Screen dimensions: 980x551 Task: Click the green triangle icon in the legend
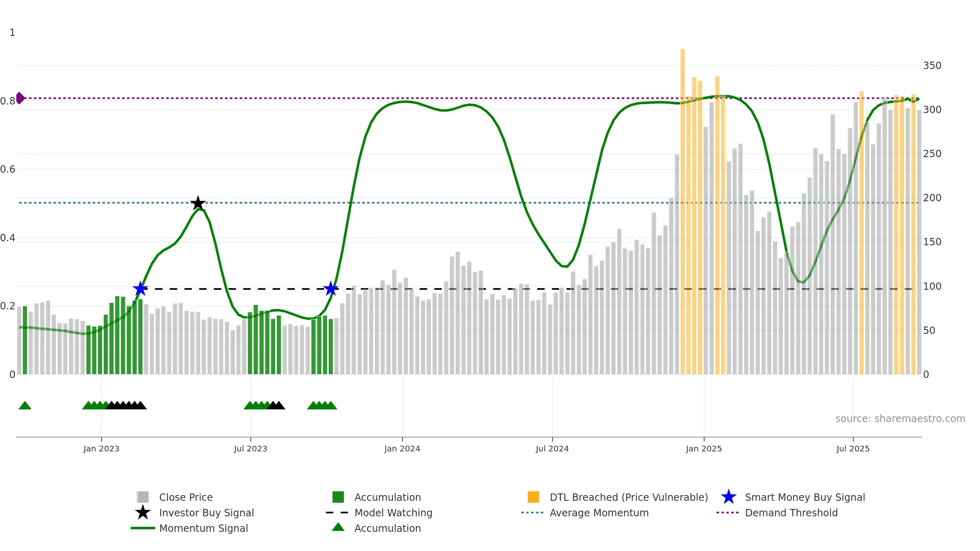338,527
